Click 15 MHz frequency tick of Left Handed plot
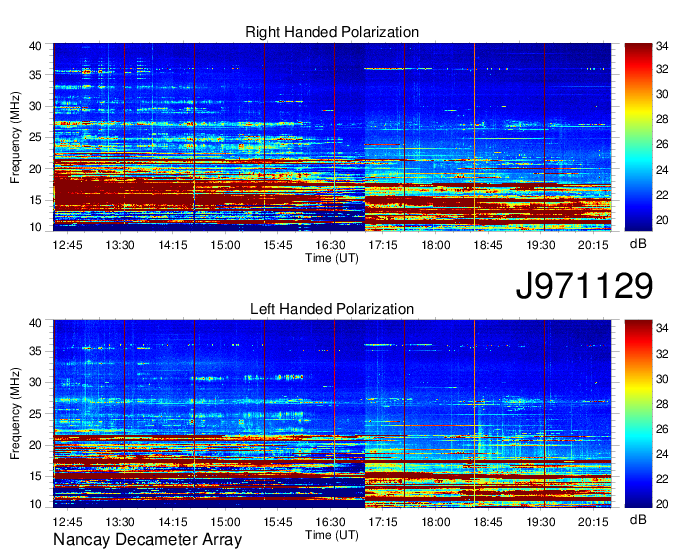 click(36, 477)
